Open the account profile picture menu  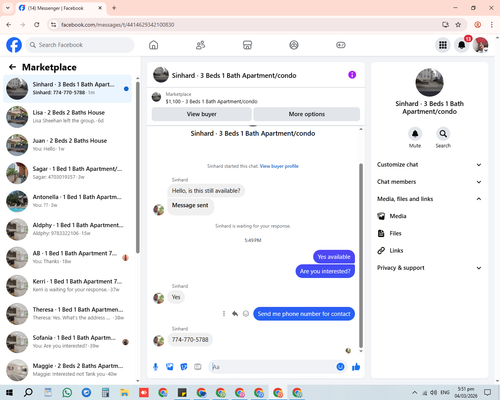pos(480,45)
